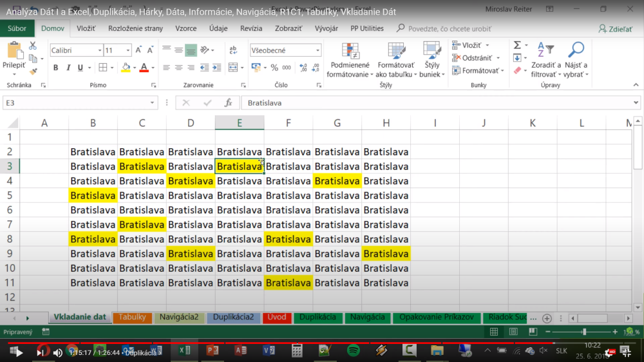This screenshot has height=362, width=644.
Task: Open the Vzorce ribbon tab
Action: click(186, 28)
